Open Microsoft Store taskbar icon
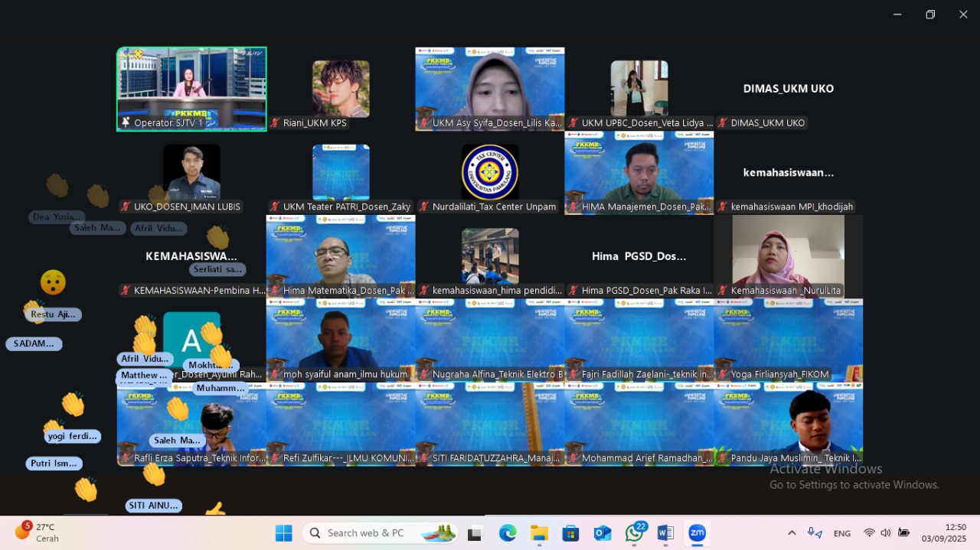The image size is (980, 550). pos(570,533)
